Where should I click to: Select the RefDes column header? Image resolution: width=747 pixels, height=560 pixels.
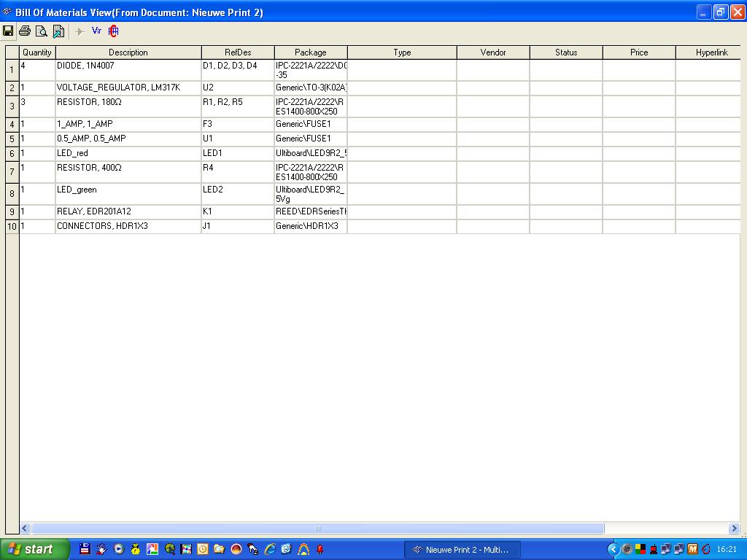(238, 52)
